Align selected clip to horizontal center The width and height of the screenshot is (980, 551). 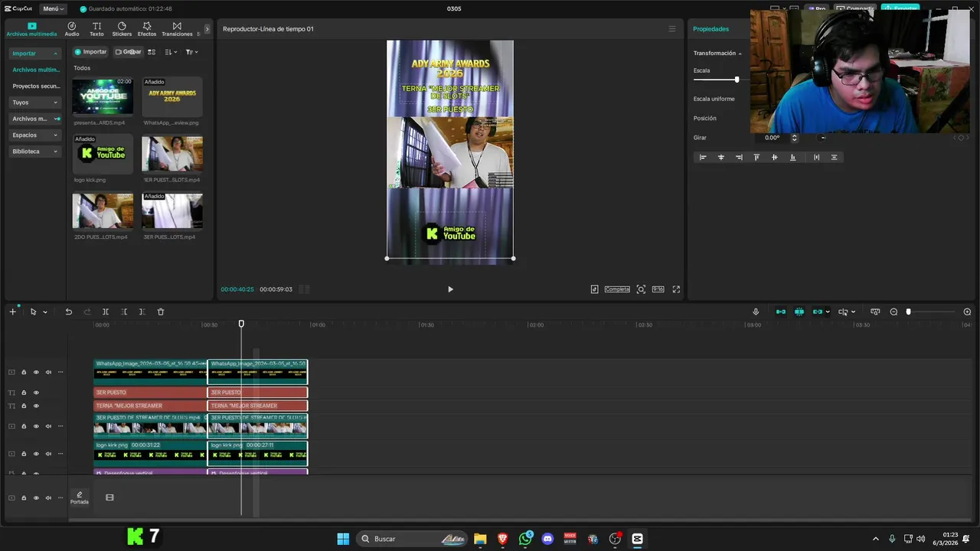click(x=720, y=158)
